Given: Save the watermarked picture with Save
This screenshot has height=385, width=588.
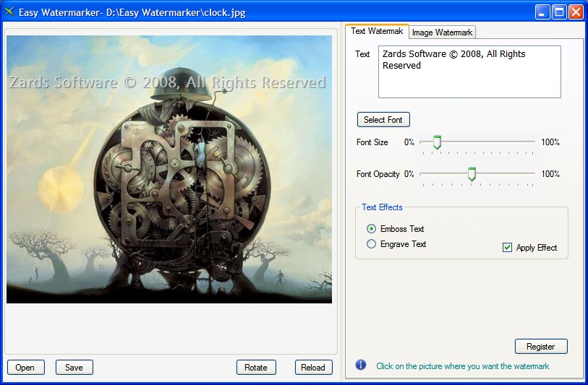Looking at the screenshot, I should point(74,368).
